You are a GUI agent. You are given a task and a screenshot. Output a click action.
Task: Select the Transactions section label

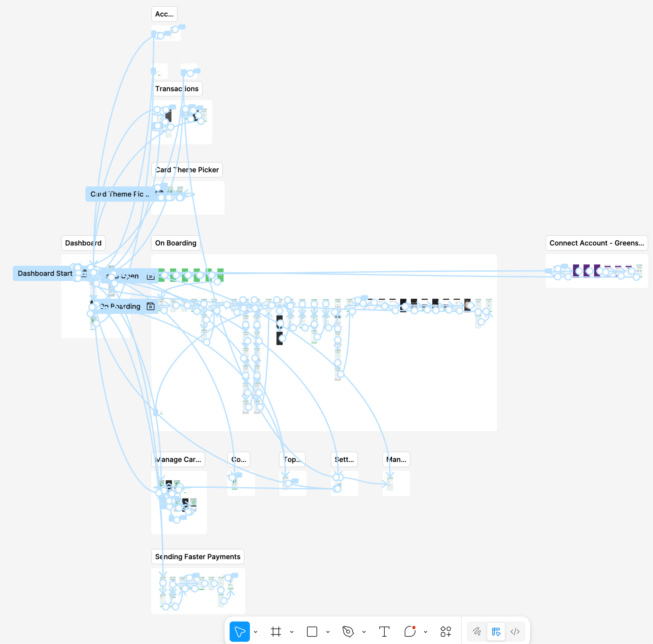coord(177,88)
